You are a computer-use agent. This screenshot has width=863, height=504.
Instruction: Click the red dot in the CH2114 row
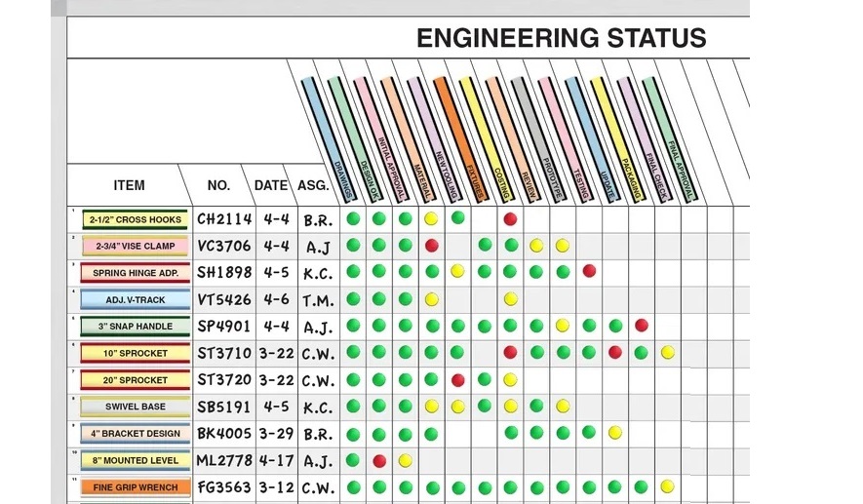coord(510,218)
